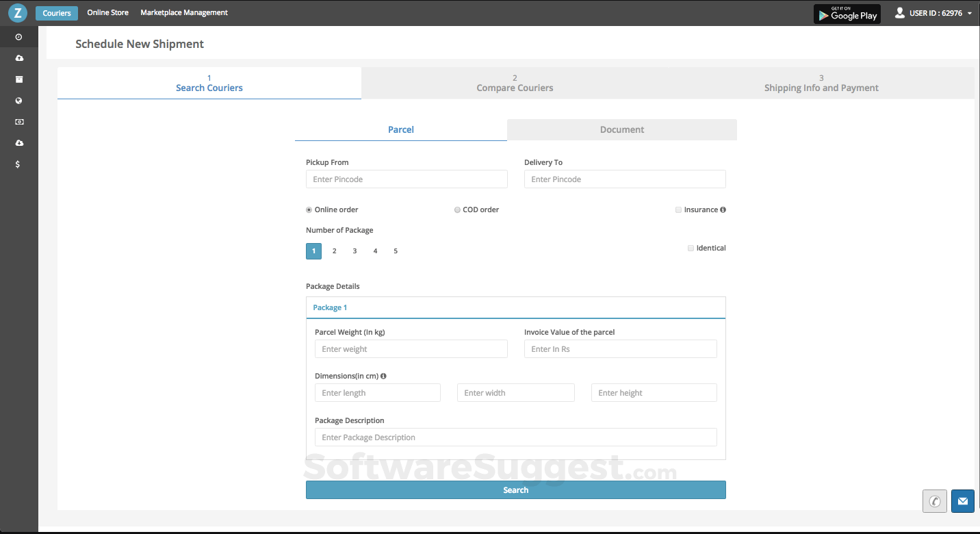Choose 3 as the number of packages
This screenshot has width=980, height=534.
tap(354, 251)
